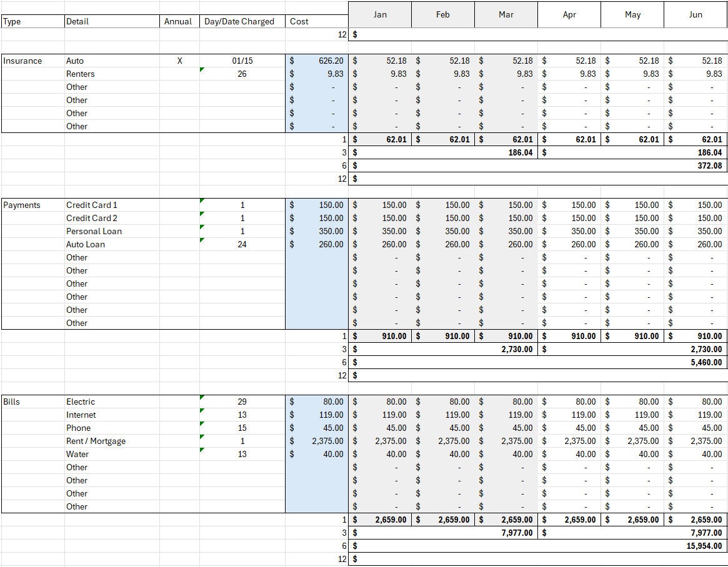Select bills quarterly total 7,977.00 under Jun
Image resolution: width=728 pixels, height=567 pixels.
632,533
